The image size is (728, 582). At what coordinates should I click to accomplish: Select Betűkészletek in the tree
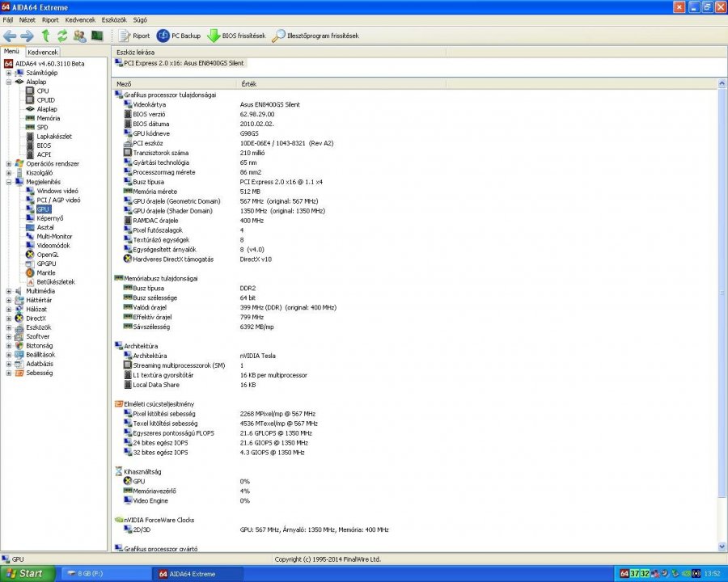click(56, 282)
